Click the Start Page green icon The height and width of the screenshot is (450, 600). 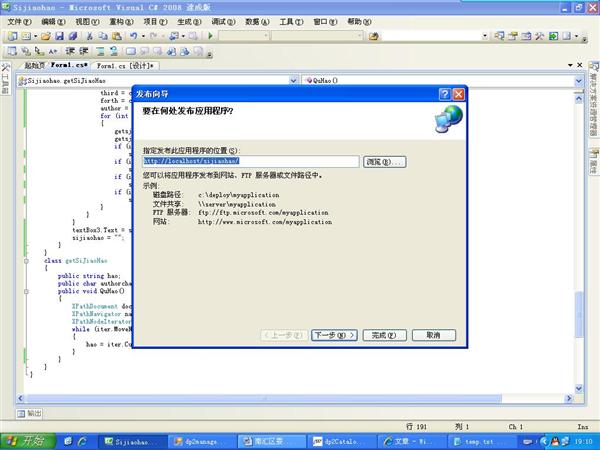(553, 36)
